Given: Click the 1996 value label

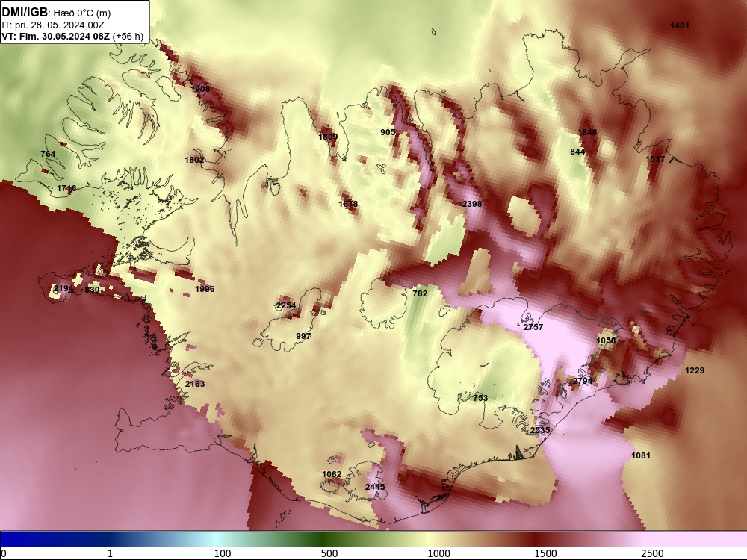Looking at the screenshot, I should 205,289.
